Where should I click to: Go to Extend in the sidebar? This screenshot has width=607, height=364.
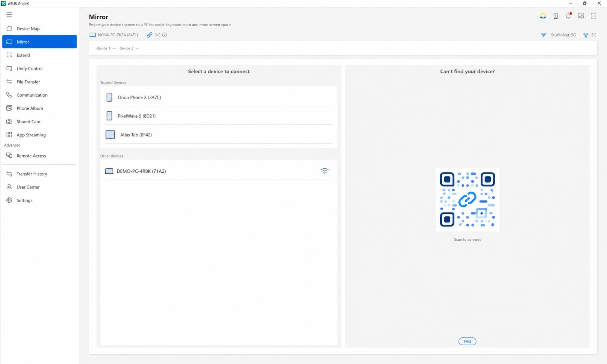(x=39, y=55)
